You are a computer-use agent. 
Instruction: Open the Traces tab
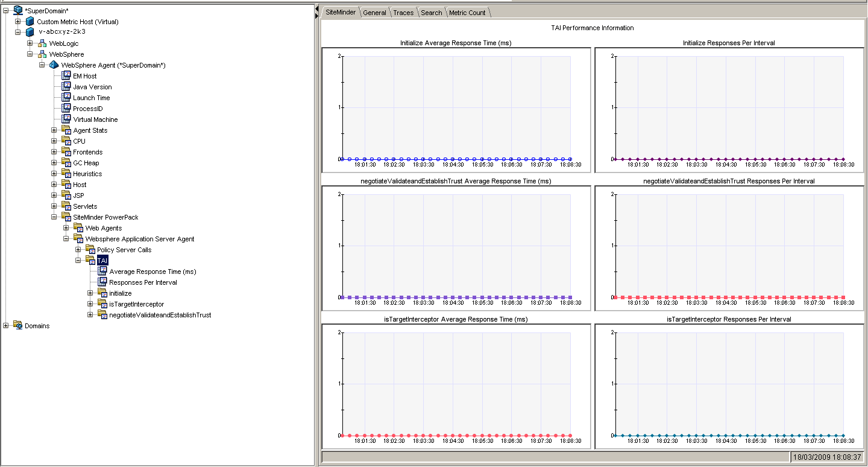click(403, 13)
